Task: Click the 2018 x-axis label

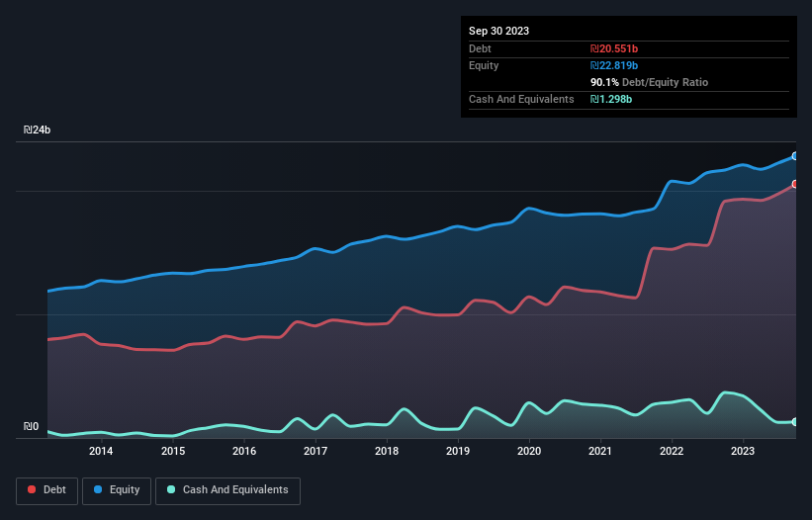Action: coord(387,451)
